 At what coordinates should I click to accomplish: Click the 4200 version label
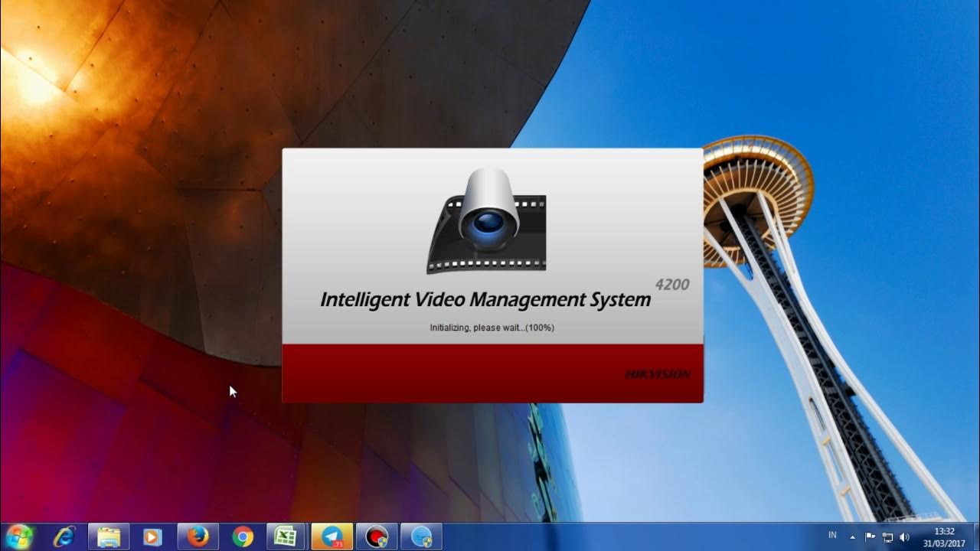(x=672, y=285)
